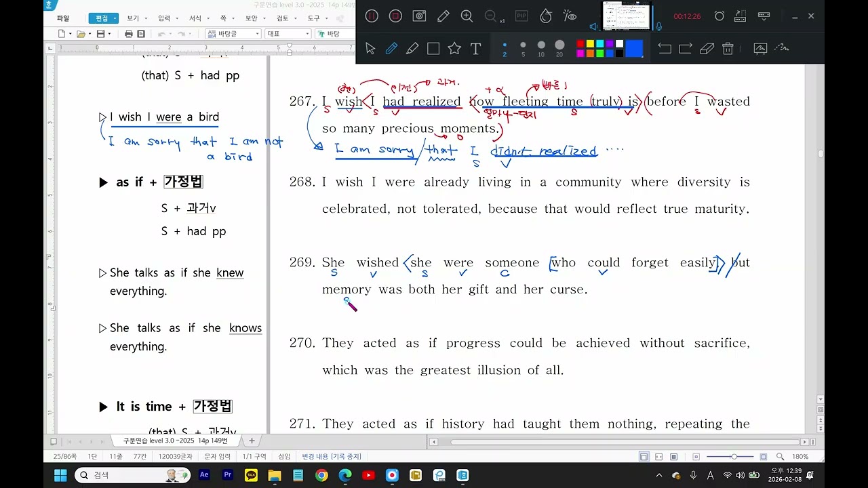Click the print icon

(x=129, y=34)
